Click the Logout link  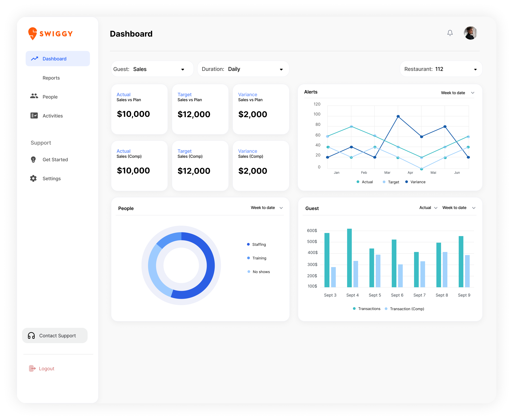tap(46, 368)
